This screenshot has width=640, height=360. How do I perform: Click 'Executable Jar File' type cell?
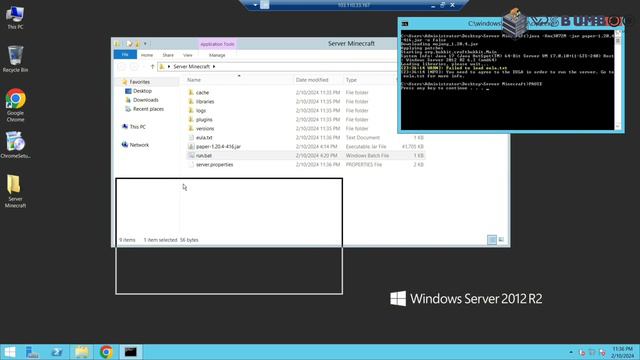pyautogui.click(x=366, y=147)
